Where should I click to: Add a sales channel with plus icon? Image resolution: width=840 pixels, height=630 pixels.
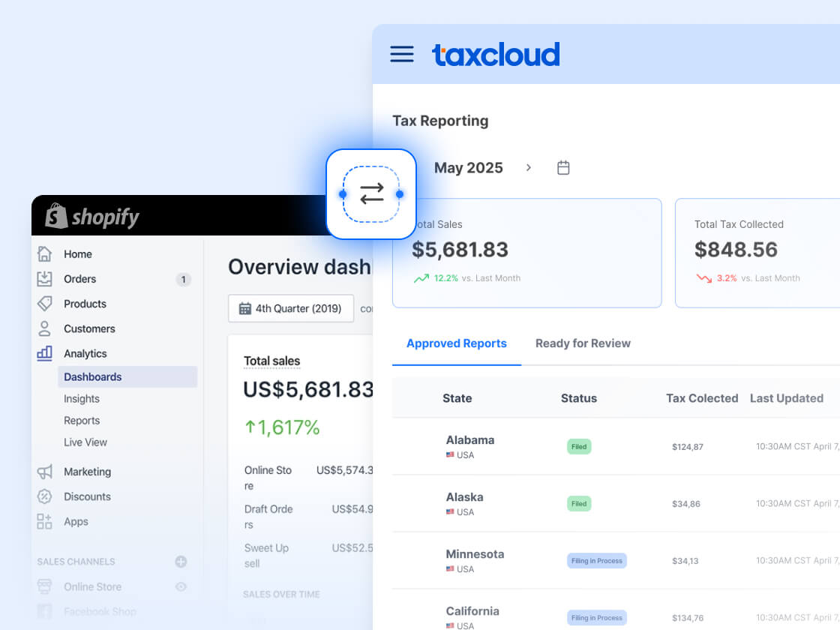pyautogui.click(x=181, y=562)
